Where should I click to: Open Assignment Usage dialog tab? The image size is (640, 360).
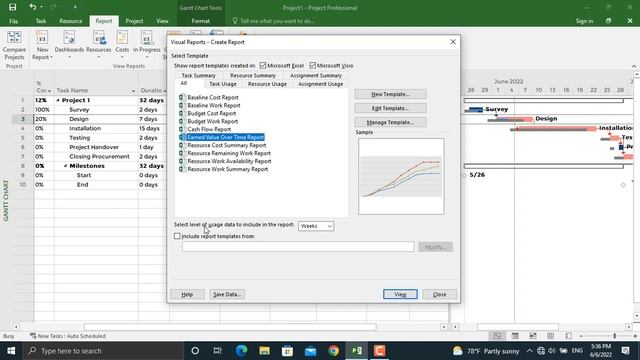tap(320, 84)
